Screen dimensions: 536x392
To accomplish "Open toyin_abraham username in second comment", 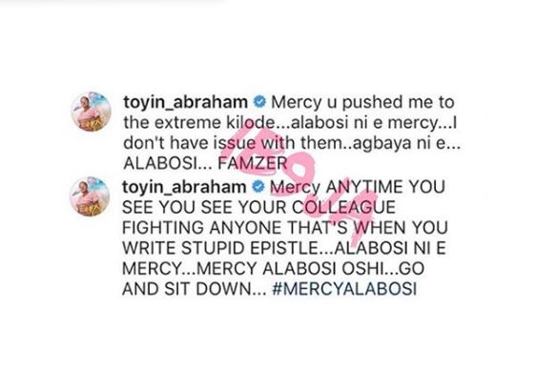I will coord(184,187).
